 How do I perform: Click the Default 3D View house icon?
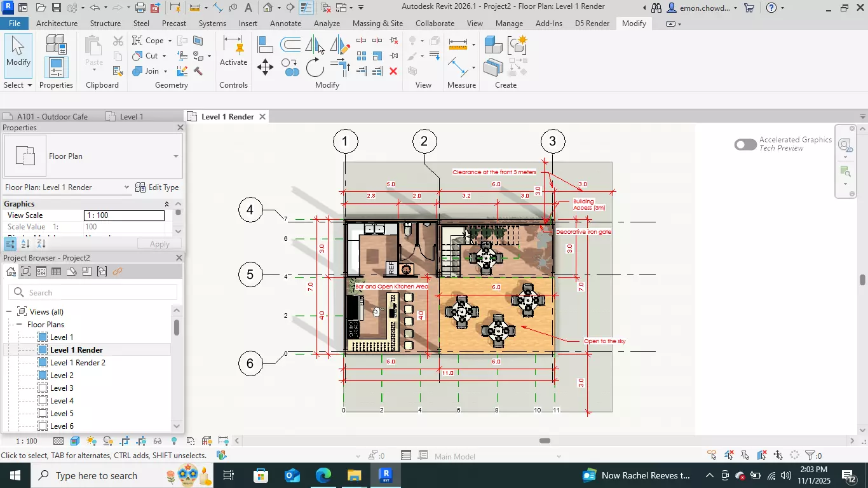[268, 8]
